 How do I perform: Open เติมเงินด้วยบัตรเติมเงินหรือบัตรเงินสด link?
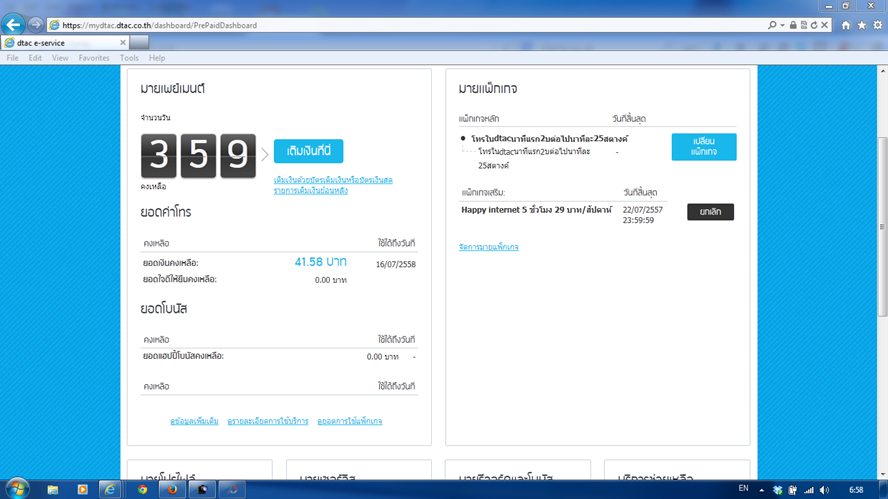click(x=333, y=180)
